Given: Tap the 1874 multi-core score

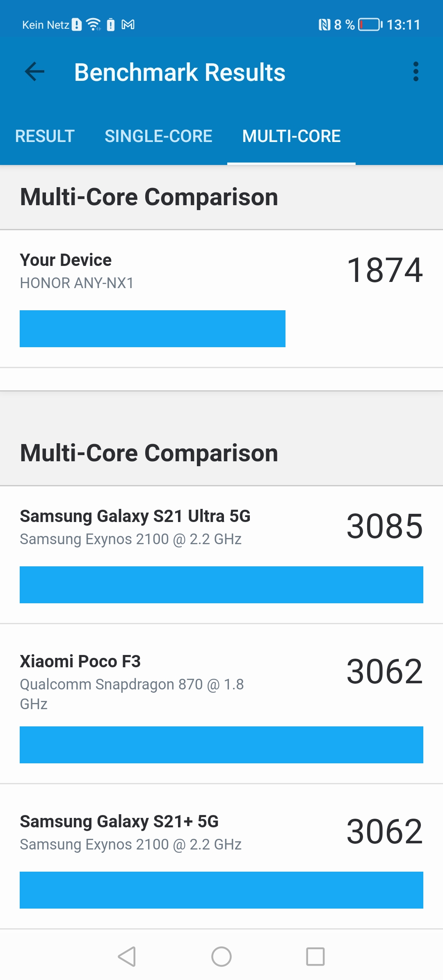Looking at the screenshot, I should (x=384, y=270).
